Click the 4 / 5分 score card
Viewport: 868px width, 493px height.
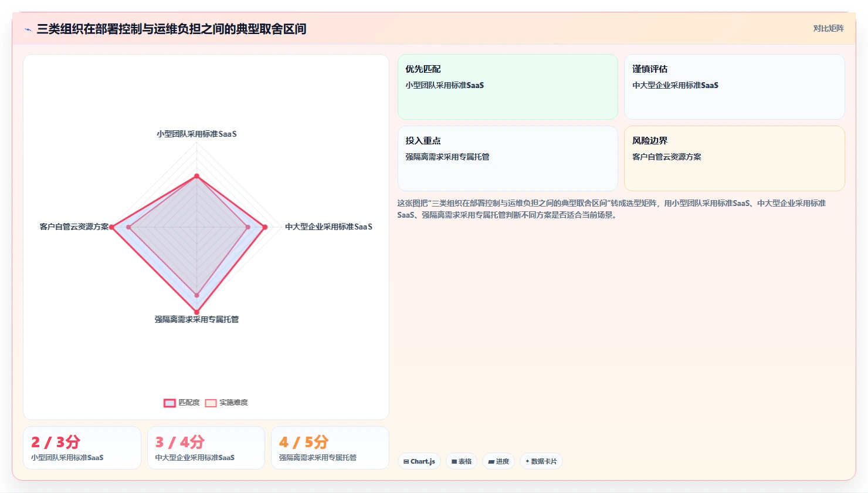pyautogui.click(x=330, y=448)
